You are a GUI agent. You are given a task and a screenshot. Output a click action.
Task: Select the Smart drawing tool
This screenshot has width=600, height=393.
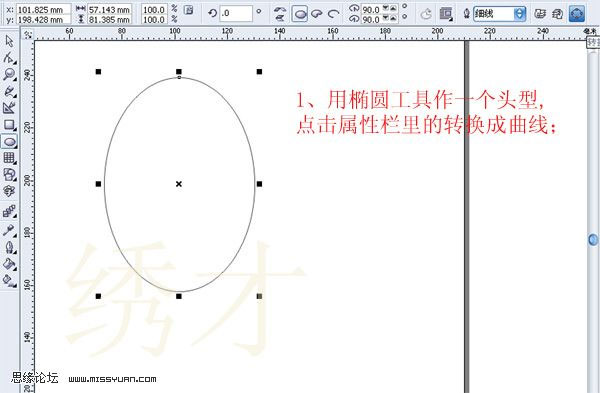(x=9, y=108)
